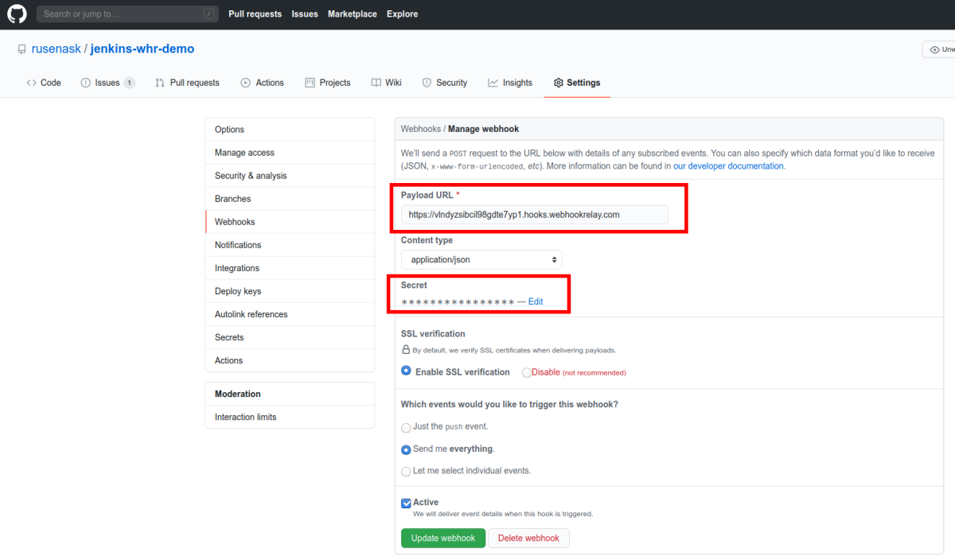Click the GitHub Octocat logo

point(16,14)
